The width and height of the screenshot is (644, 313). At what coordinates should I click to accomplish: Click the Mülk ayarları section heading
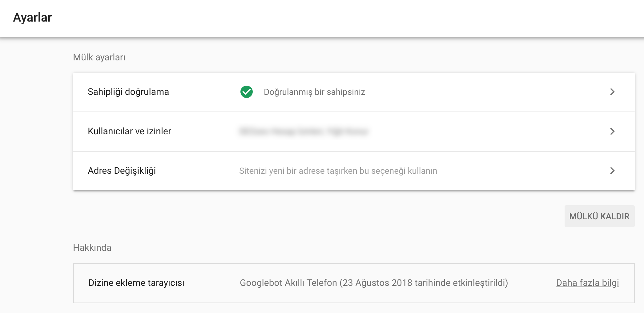pos(99,57)
